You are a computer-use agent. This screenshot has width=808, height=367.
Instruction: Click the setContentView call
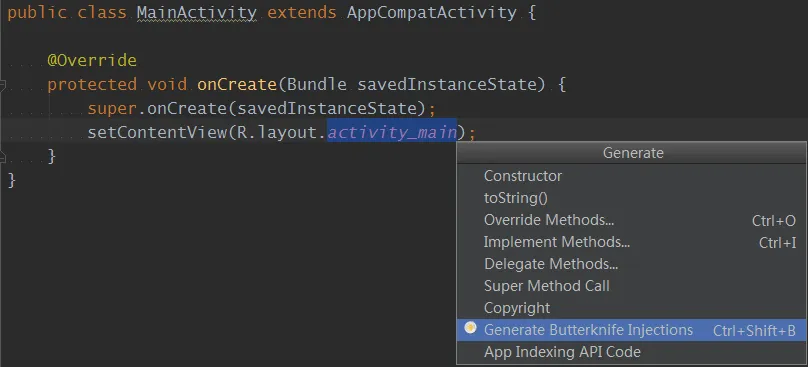pyautogui.click(x=157, y=132)
